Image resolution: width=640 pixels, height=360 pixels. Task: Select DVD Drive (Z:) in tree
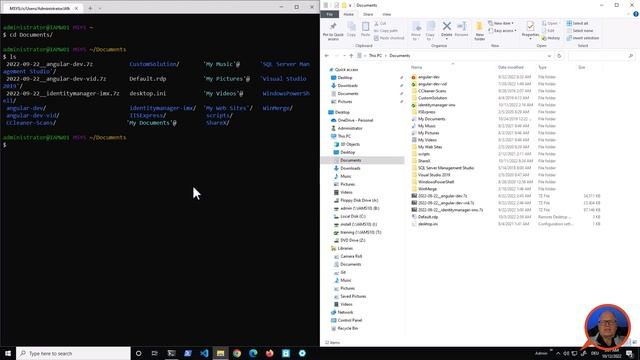(352, 240)
